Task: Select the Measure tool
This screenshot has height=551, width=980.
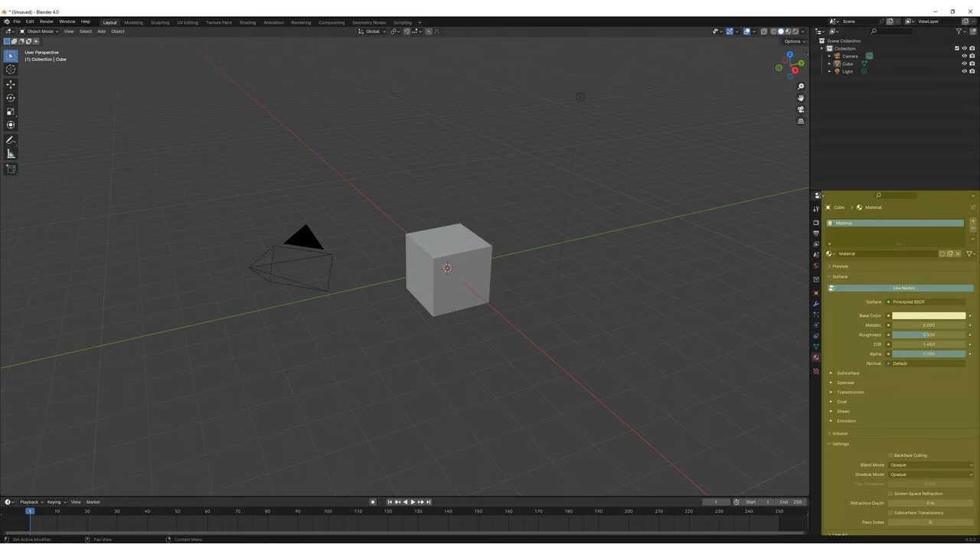Action: pyautogui.click(x=11, y=154)
